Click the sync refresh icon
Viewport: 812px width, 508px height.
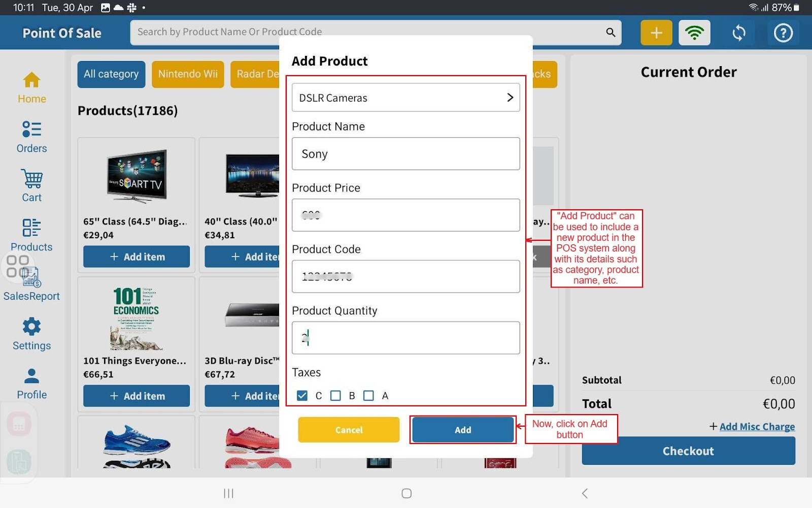(x=739, y=33)
